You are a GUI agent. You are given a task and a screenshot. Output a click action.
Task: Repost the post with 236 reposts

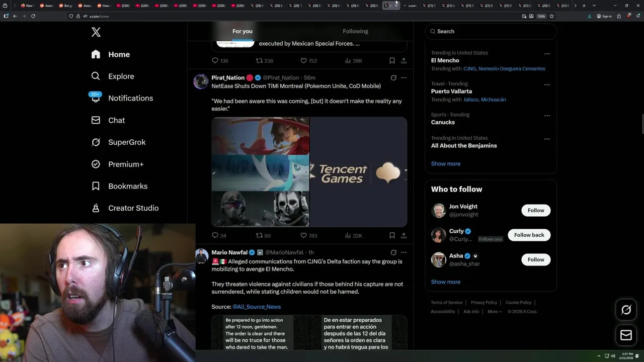(264, 61)
